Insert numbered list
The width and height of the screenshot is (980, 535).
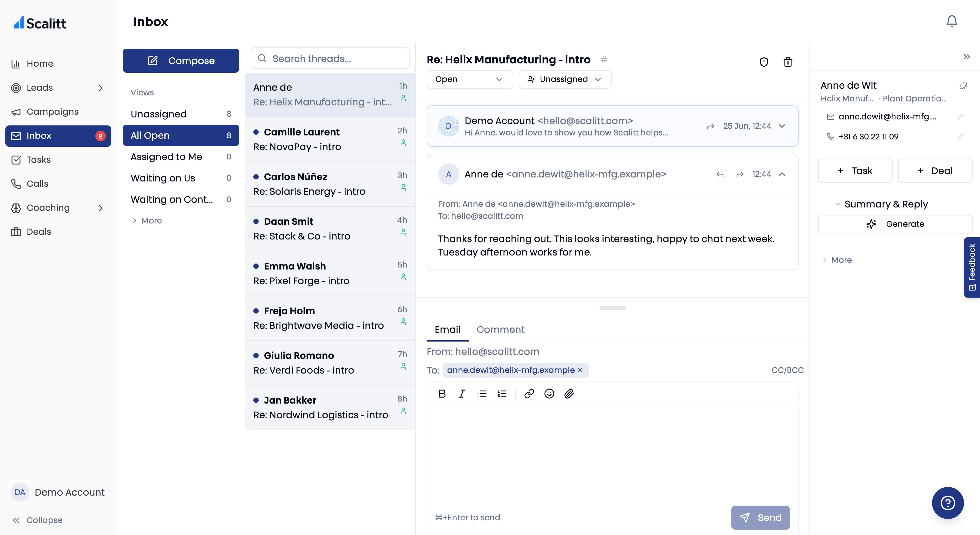tap(502, 393)
